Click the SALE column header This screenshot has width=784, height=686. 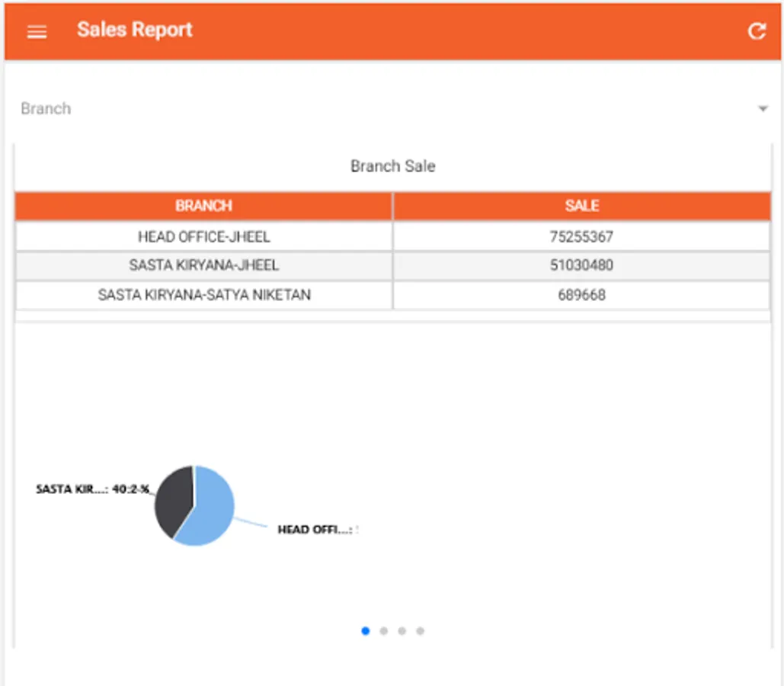pos(581,206)
